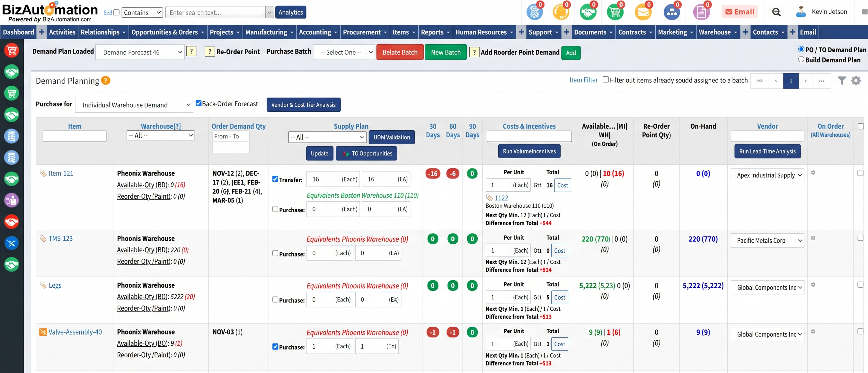This screenshot has width=868, height=373.
Task: Open the green shopping cart icon in top bar
Action: pyautogui.click(x=615, y=13)
